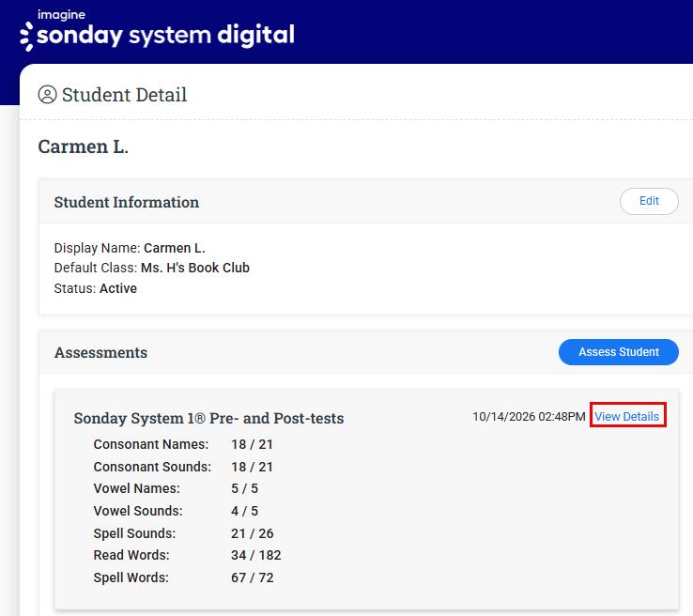Select the Vowel Sounds score 4 / 5
The image size is (693, 616).
tap(244, 511)
